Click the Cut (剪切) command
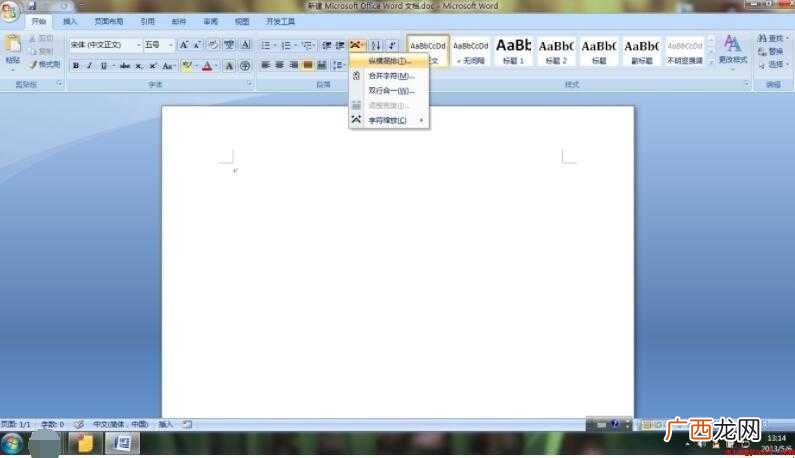Viewport: 795px width, 458px height. [41, 38]
